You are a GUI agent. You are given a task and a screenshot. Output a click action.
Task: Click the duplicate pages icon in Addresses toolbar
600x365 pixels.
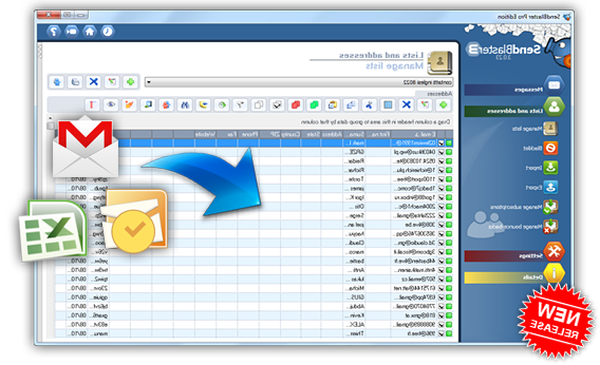pyautogui.click(x=259, y=104)
